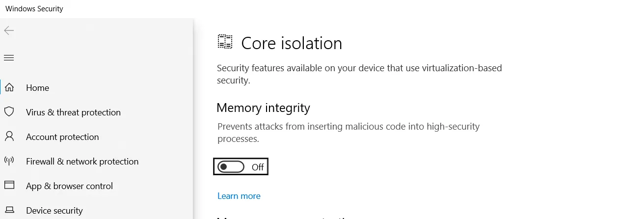Click the Home house icon
644x219 pixels.
9,88
